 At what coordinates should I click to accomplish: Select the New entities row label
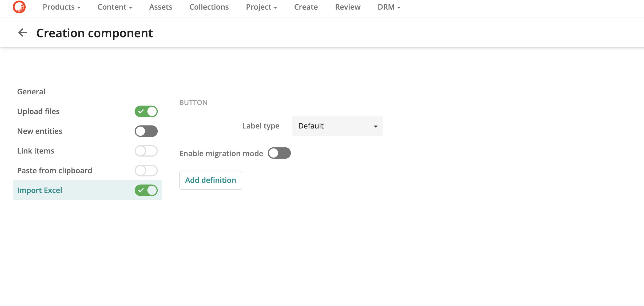(40, 131)
